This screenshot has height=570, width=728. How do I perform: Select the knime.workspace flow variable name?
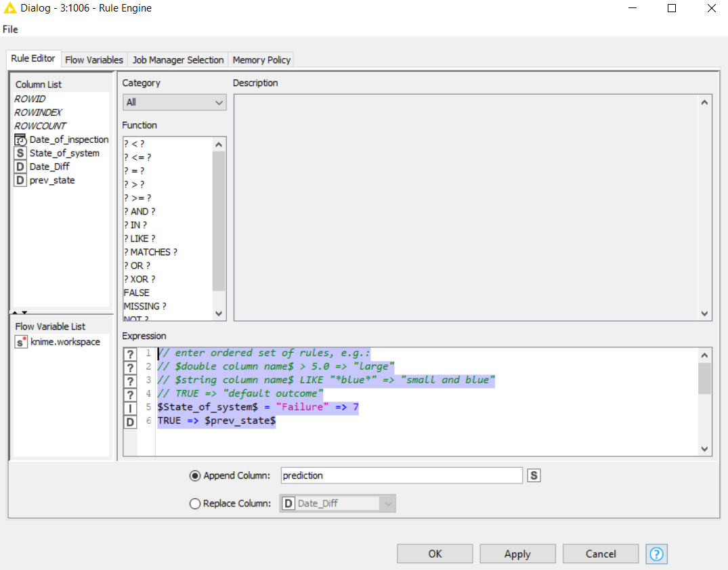tap(66, 342)
